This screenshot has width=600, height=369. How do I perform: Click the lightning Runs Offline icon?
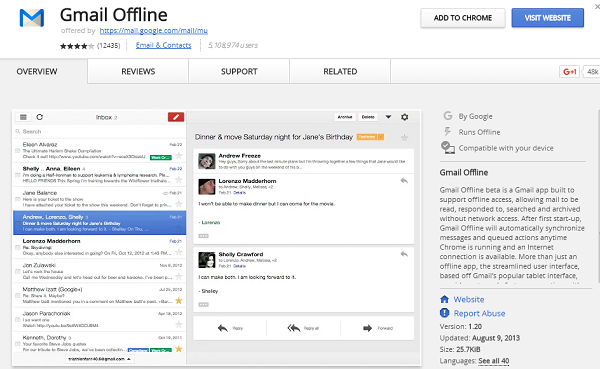(x=447, y=132)
